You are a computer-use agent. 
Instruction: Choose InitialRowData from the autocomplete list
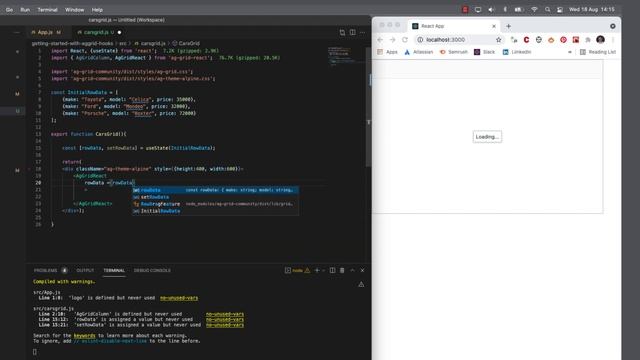215,211
